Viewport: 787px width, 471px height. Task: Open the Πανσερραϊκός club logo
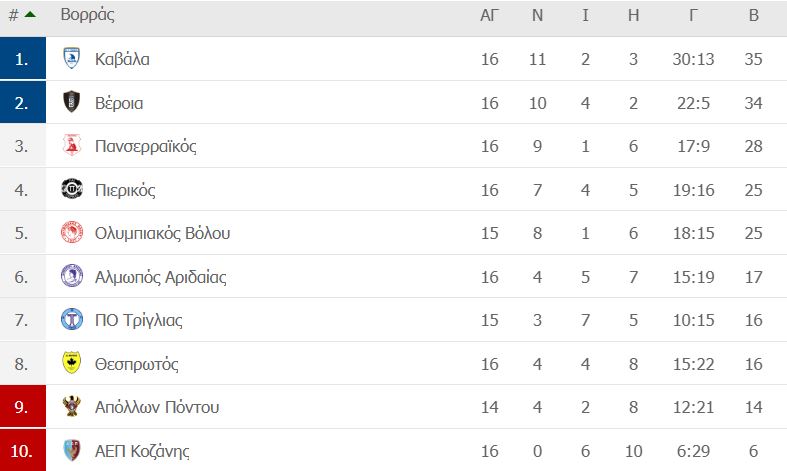point(72,146)
